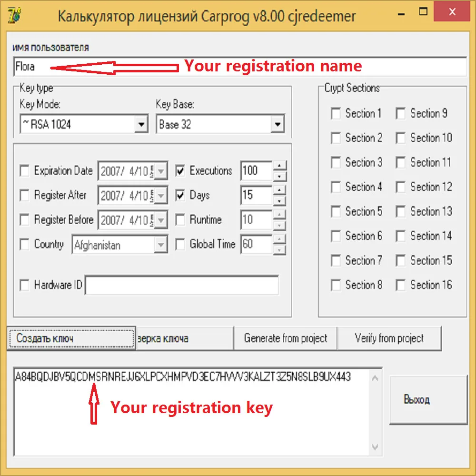Maximize the Carprog license calculator window
Screen dimensions: 476x476
point(423,12)
